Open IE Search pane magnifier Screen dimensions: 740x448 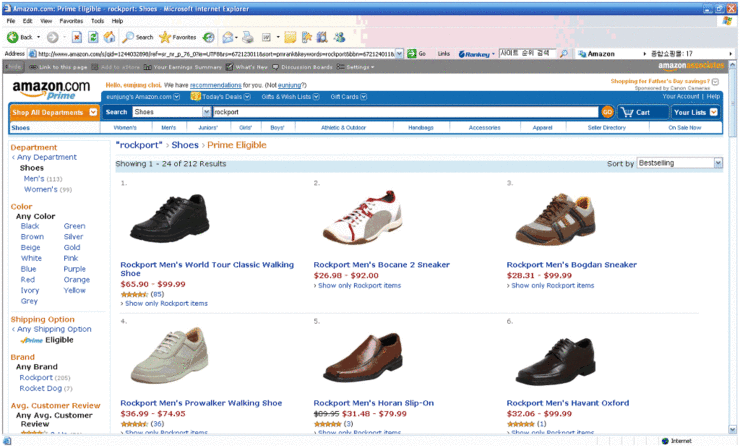[128, 37]
